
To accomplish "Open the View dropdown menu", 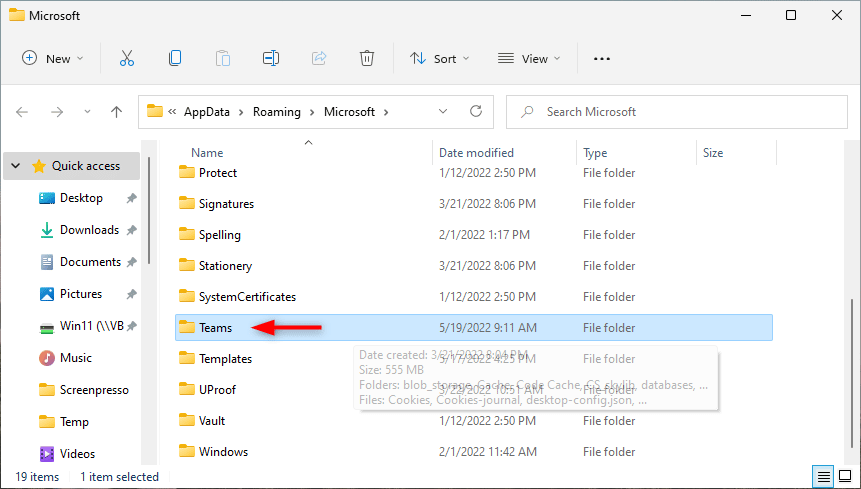I will pyautogui.click(x=529, y=58).
